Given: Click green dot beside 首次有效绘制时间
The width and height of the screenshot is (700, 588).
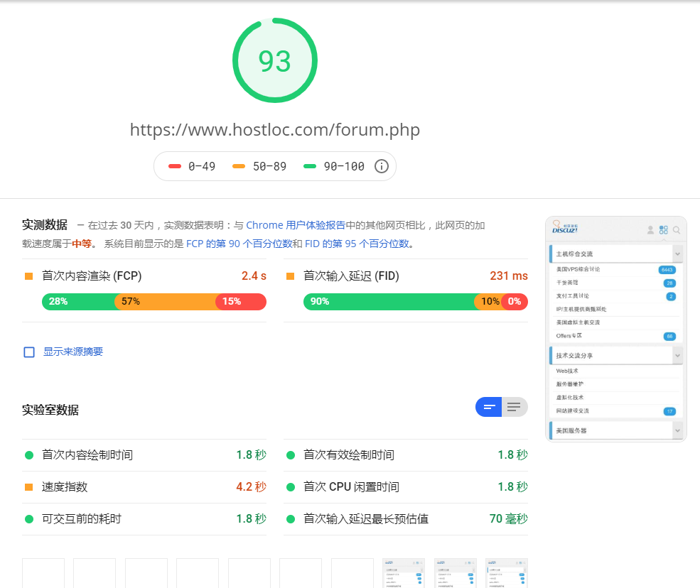Looking at the screenshot, I should tap(291, 455).
